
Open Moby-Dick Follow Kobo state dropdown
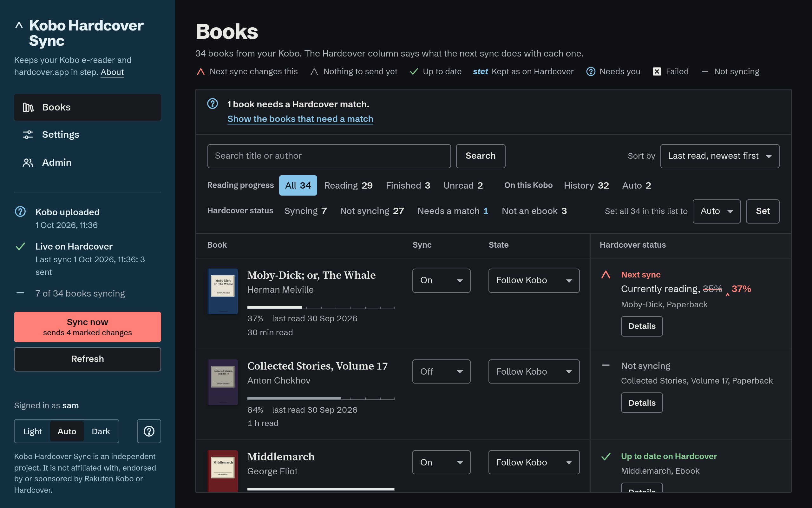click(x=534, y=281)
